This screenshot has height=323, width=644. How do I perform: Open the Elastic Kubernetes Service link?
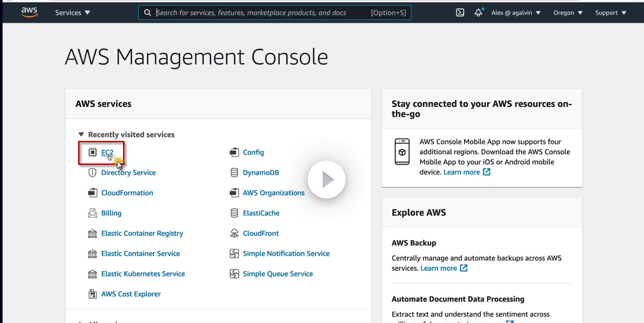click(x=143, y=274)
